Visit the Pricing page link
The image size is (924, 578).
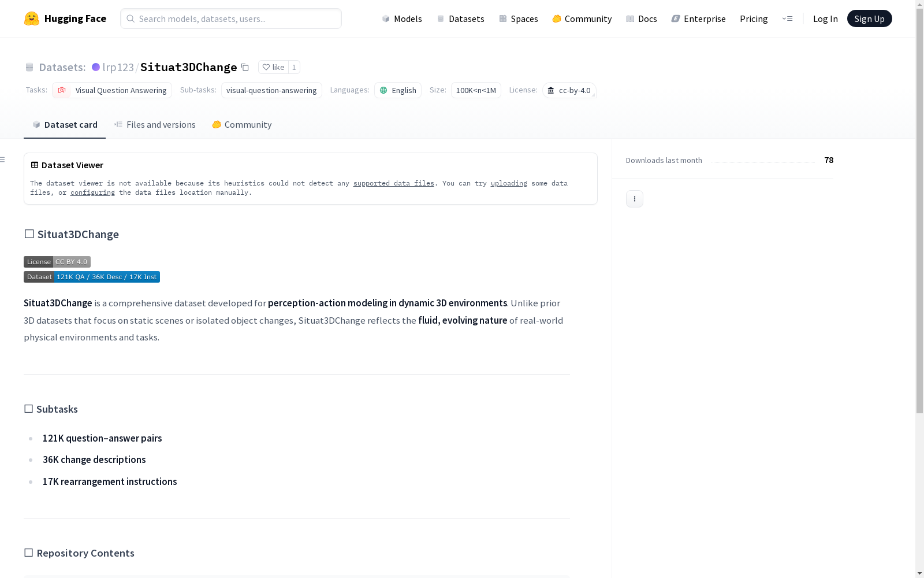754,18
